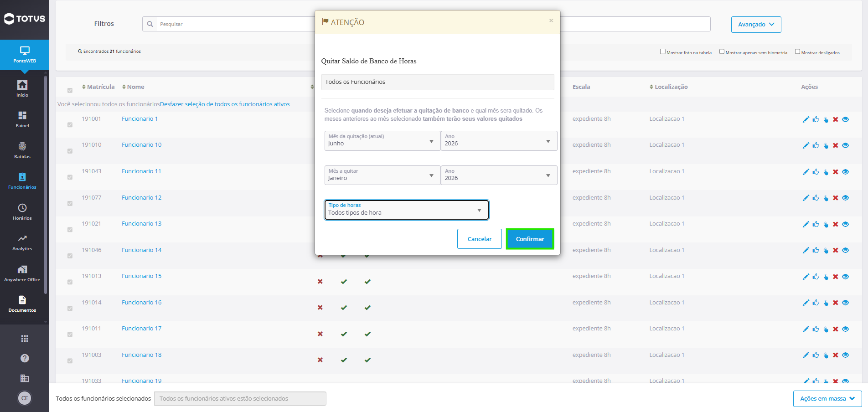Open Anywhere Office sidebar item
Image resolution: width=868 pixels, height=412 pixels.
click(22, 273)
